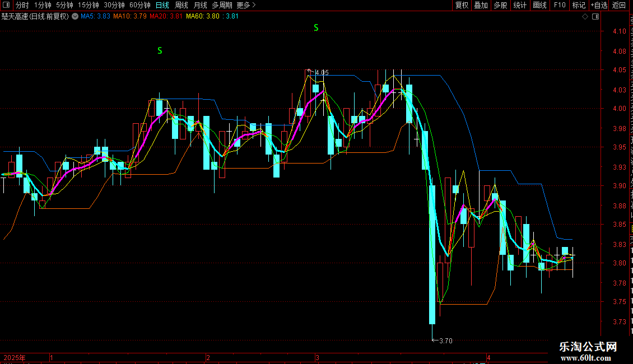The height and width of the screenshot is (364, 633).
Task: Open the 复权 adjustment menu
Action: point(462,5)
